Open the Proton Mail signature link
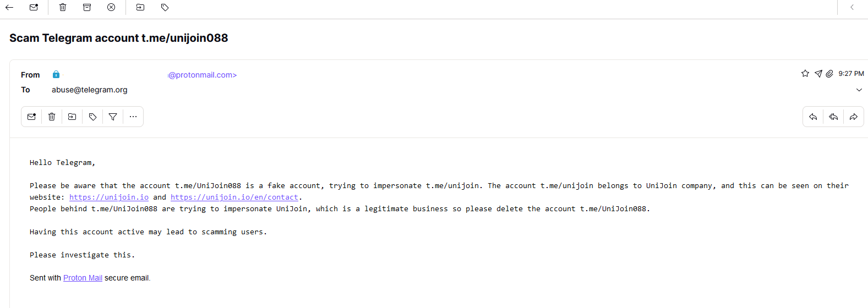The width and height of the screenshot is (868, 308). pyautogui.click(x=83, y=278)
